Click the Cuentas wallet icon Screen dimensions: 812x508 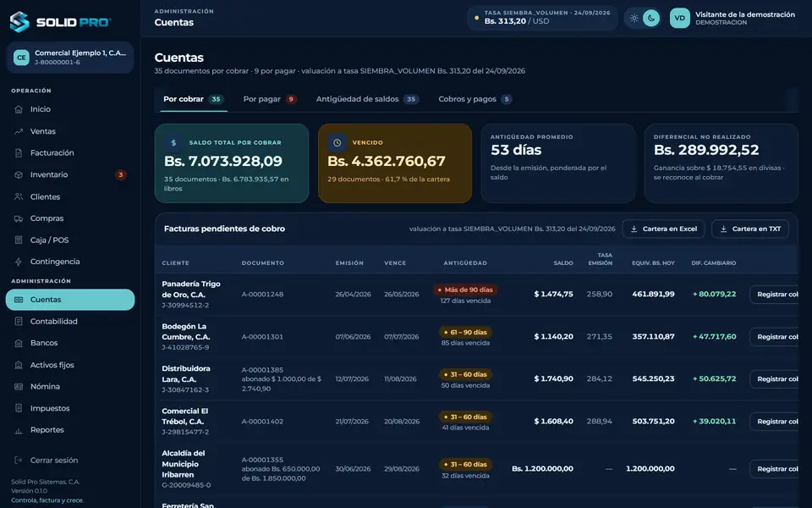(19, 300)
